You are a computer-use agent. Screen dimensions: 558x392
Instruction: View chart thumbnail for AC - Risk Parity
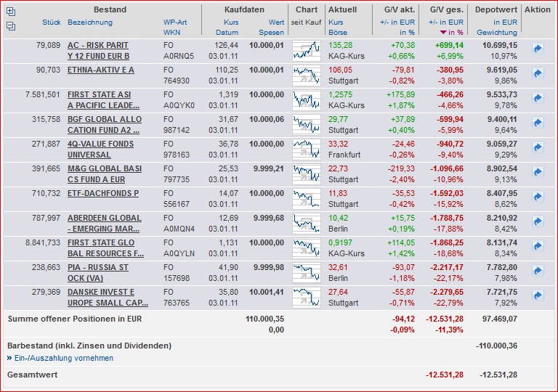[x=307, y=51]
